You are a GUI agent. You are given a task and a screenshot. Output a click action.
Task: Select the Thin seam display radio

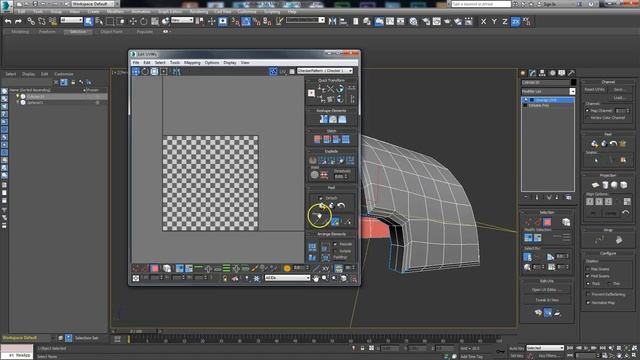pos(609,283)
